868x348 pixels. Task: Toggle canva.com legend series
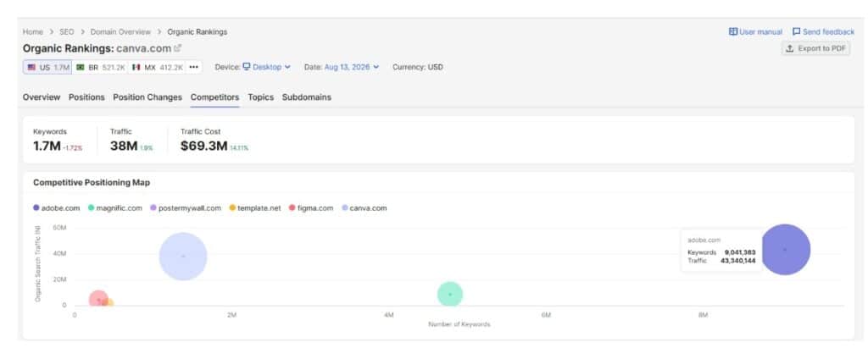point(364,208)
